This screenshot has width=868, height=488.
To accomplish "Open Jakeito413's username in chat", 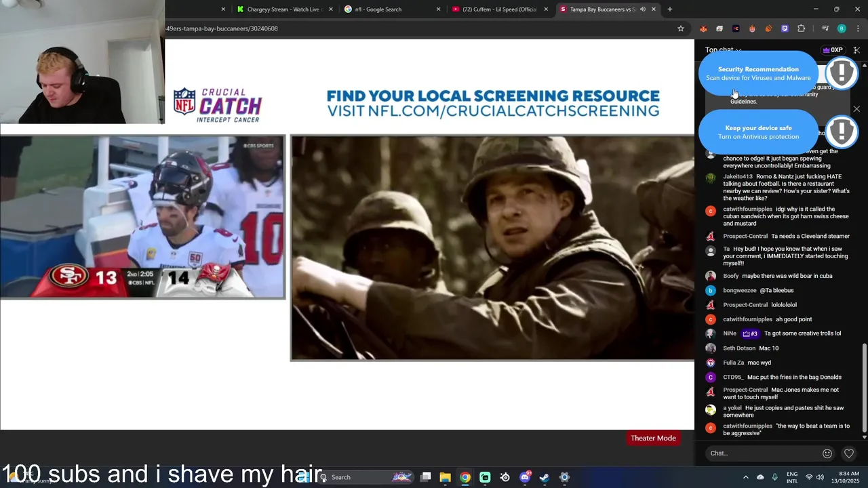I will coord(738,177).
